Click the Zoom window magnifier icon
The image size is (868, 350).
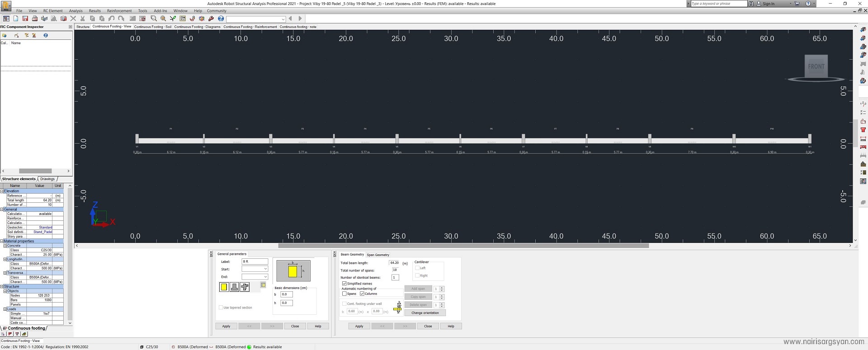154,19
